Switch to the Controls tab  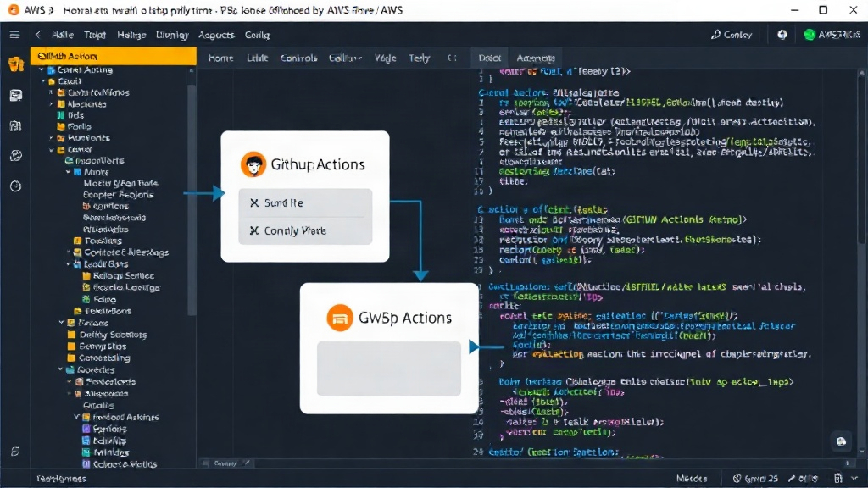(x=299, y=58)
